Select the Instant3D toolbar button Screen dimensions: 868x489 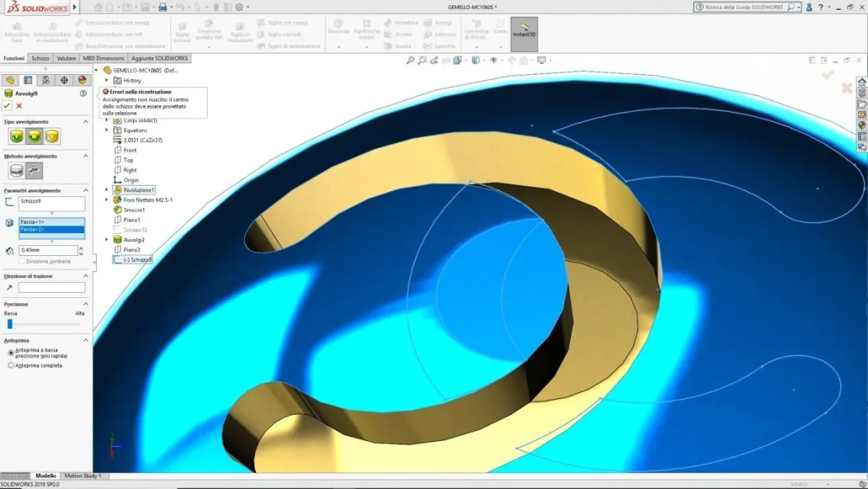tap(524, 34)
